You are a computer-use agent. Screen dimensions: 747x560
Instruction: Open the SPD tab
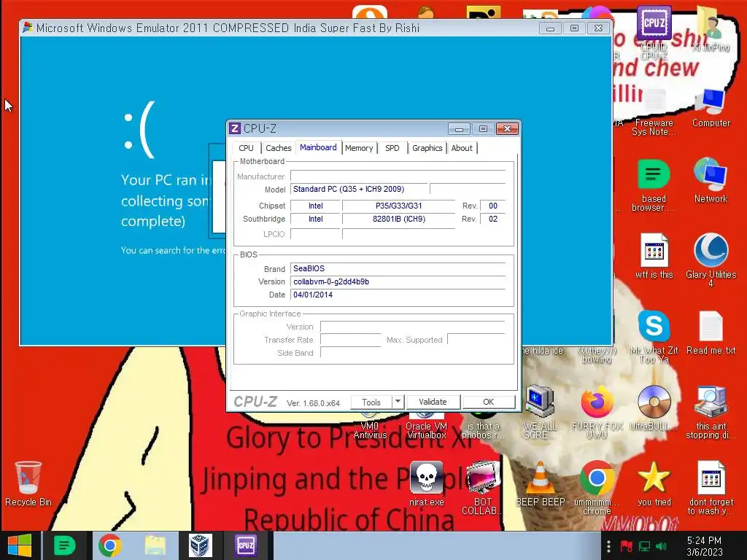tap(392, 148)
